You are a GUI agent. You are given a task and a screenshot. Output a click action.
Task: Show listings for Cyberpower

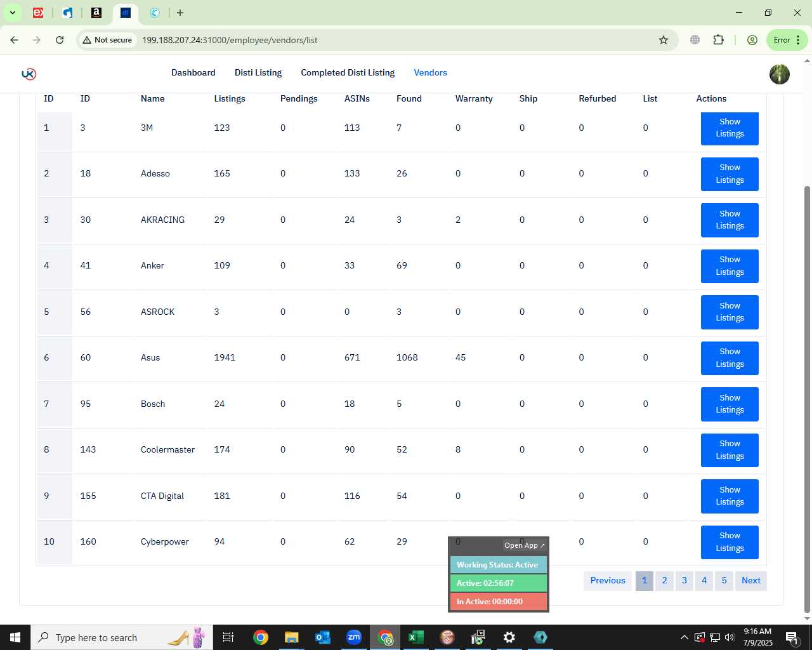tap(730, 542)
